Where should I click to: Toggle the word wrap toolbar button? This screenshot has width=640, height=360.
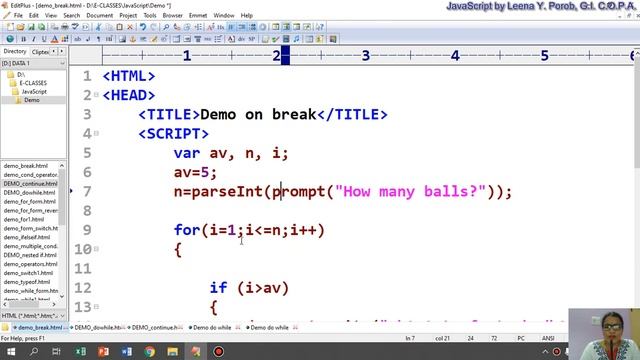point(231,27)
